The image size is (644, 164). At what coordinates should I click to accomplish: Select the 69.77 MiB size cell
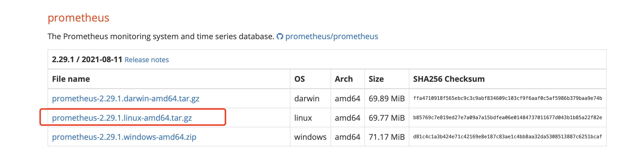387,117
